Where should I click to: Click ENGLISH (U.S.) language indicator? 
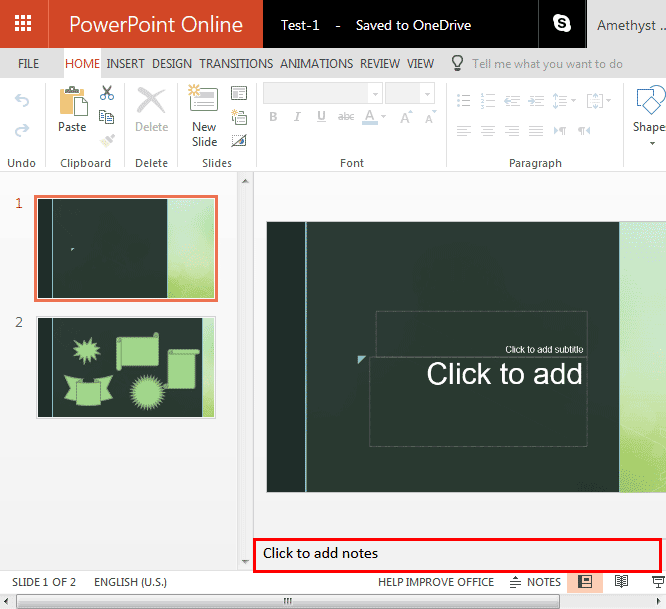point(130,582)
